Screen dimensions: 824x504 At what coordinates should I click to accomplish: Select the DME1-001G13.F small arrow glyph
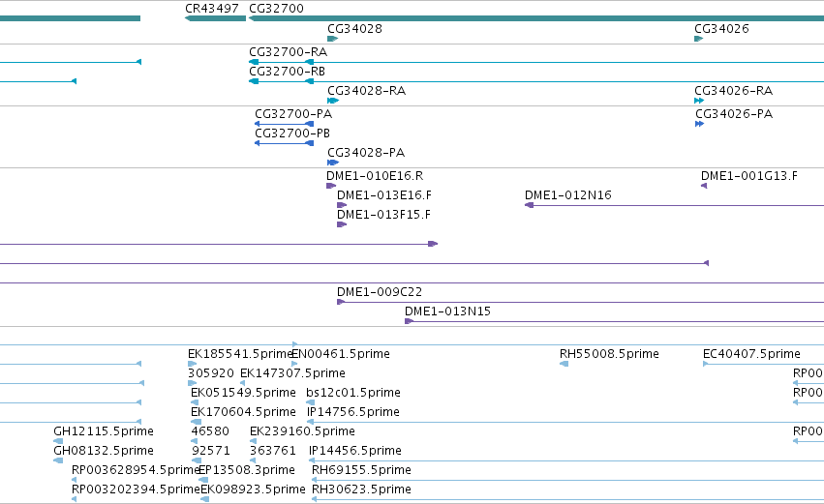click(x=704, y=186)
